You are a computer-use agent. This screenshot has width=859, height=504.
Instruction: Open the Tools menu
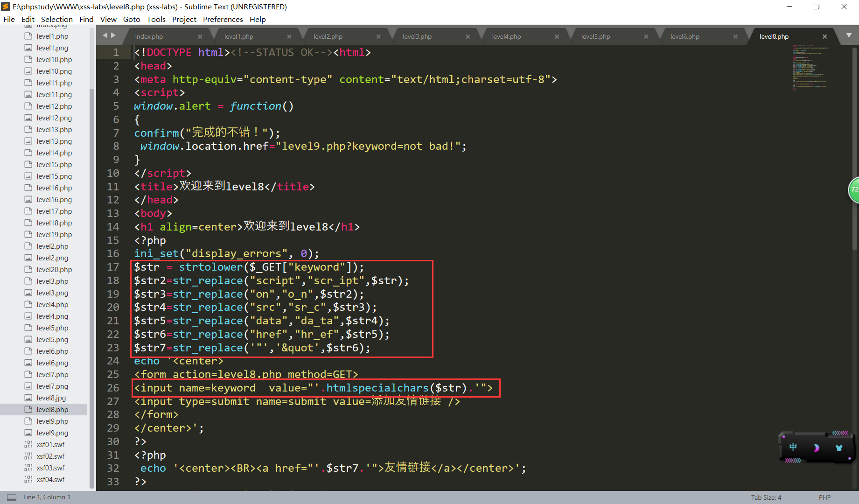(x=156, y=19)
